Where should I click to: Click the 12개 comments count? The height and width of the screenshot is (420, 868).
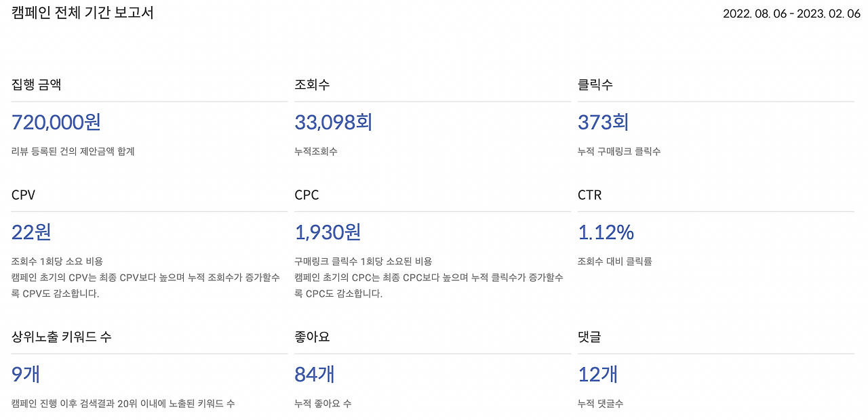(597, 375)
